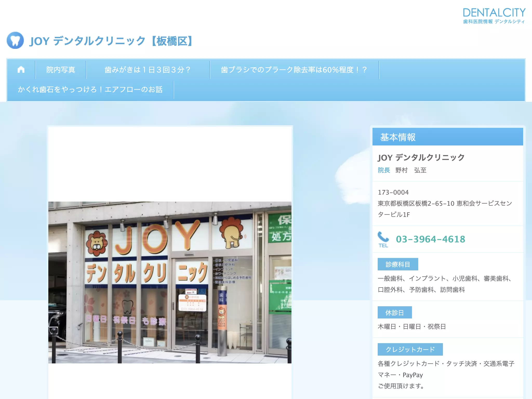Click the 診療科目 label

click(x=398, y=264)
